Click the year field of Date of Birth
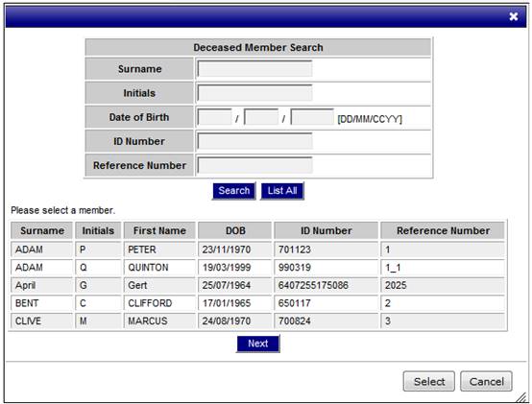This screenshot has height=404, width=532. click(x=312, y=117)
